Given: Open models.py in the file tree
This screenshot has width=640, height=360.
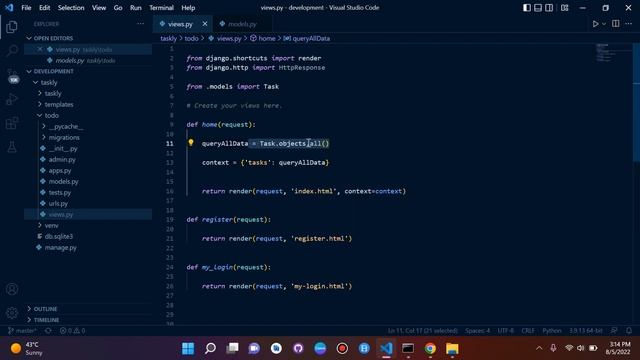Looking at the screenshot, I should 63,182.
